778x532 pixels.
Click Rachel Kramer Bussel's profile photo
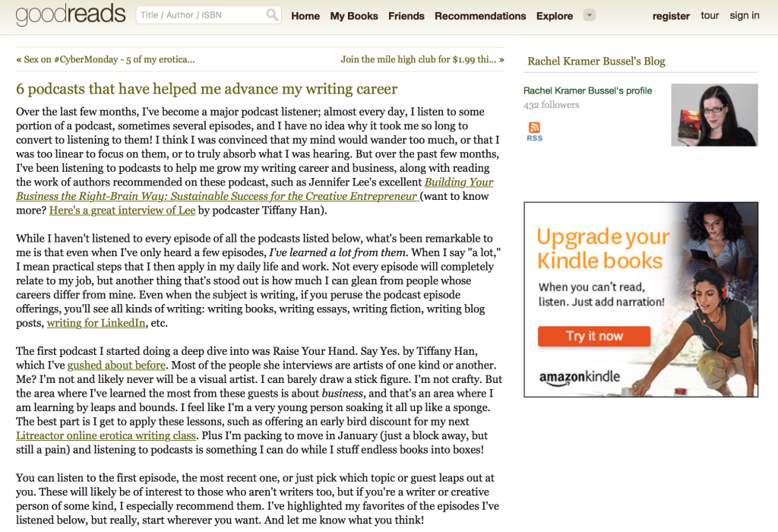coord(714,115)
